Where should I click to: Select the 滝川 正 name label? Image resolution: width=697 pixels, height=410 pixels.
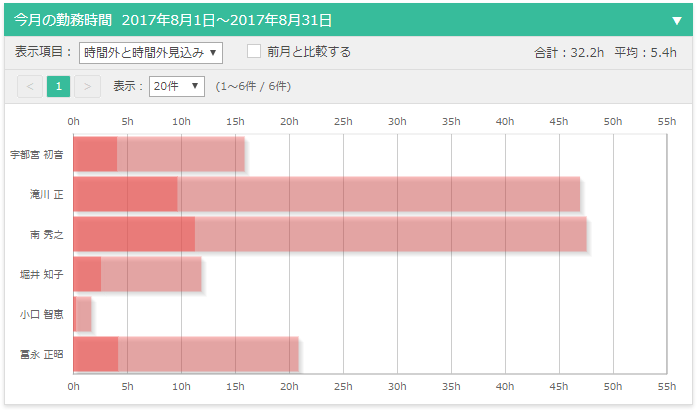[46, 194]
